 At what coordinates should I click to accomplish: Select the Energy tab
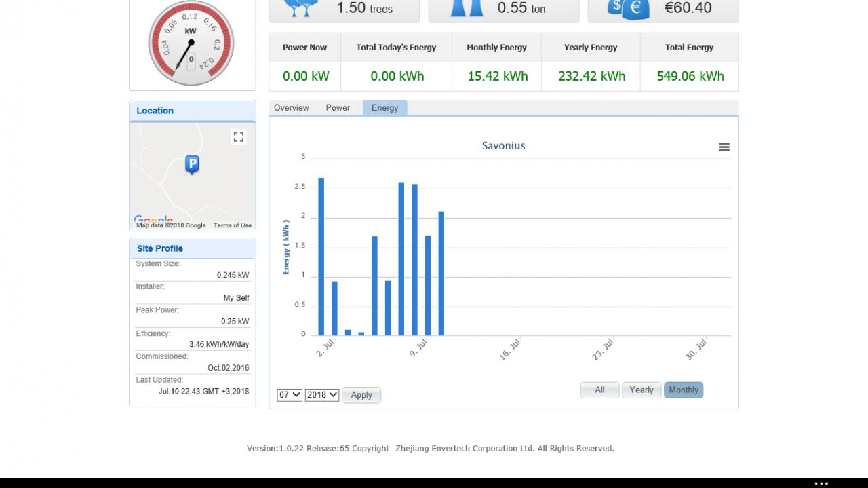(384, 108)
